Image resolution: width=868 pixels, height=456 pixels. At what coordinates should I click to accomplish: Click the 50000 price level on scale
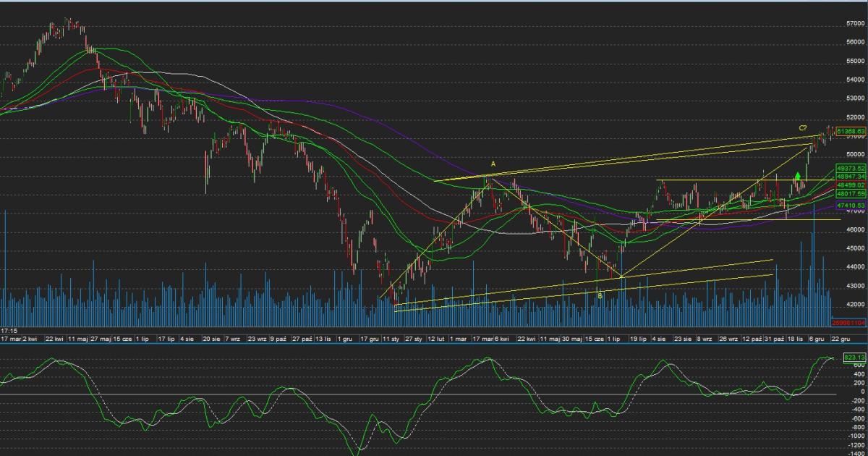[854, 154]
